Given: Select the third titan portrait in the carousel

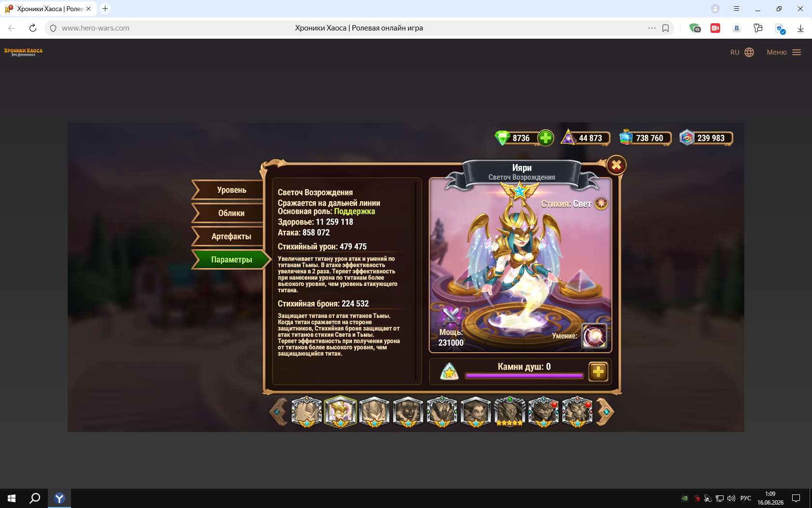Looking at the screenshot, I should [x=374, y=412].
